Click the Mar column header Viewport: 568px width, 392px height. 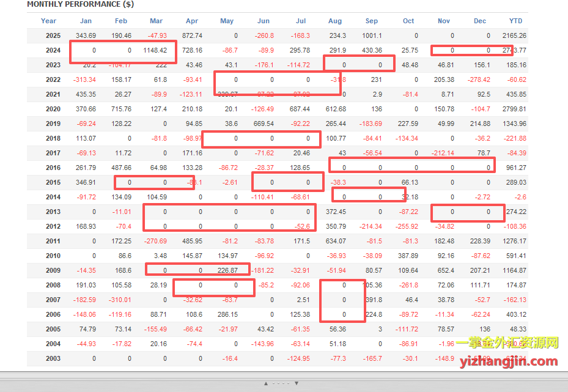point(157,21)
